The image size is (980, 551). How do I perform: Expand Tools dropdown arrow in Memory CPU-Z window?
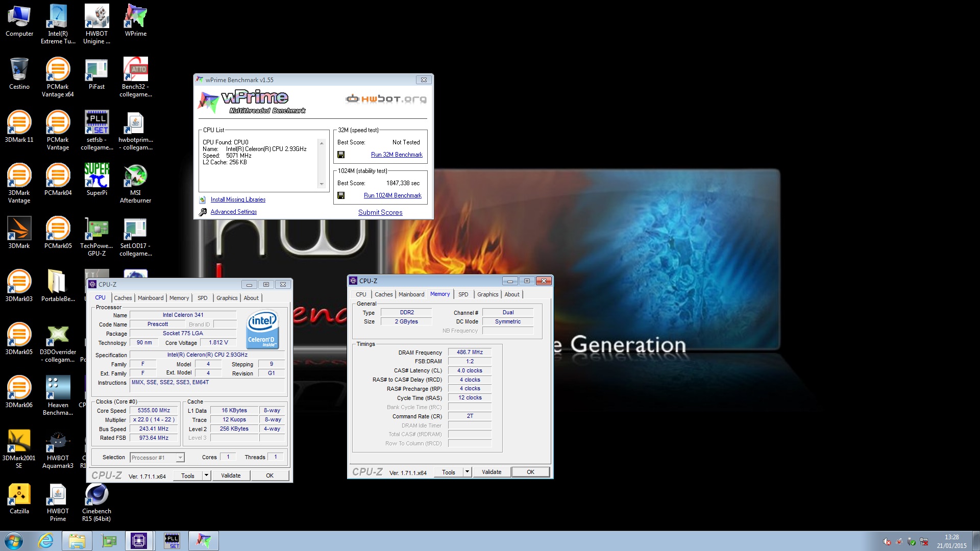point(467,472)
